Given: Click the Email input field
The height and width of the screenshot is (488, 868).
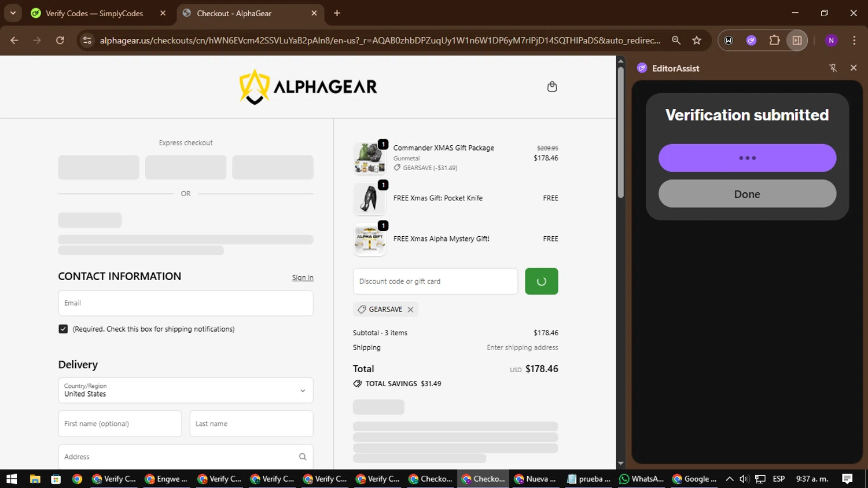Looking at the screenshot, I should (186, 303).
